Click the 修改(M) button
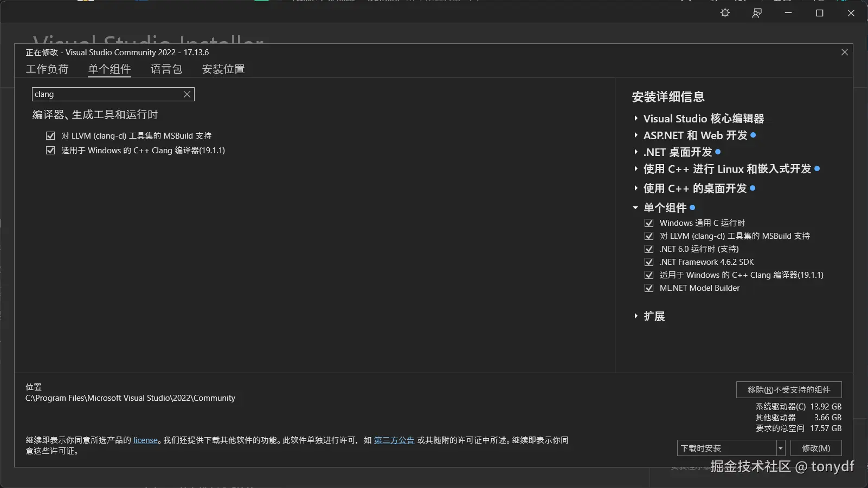Image resolution: width=868 pixels, height=488 pixels. pos(816,448)
